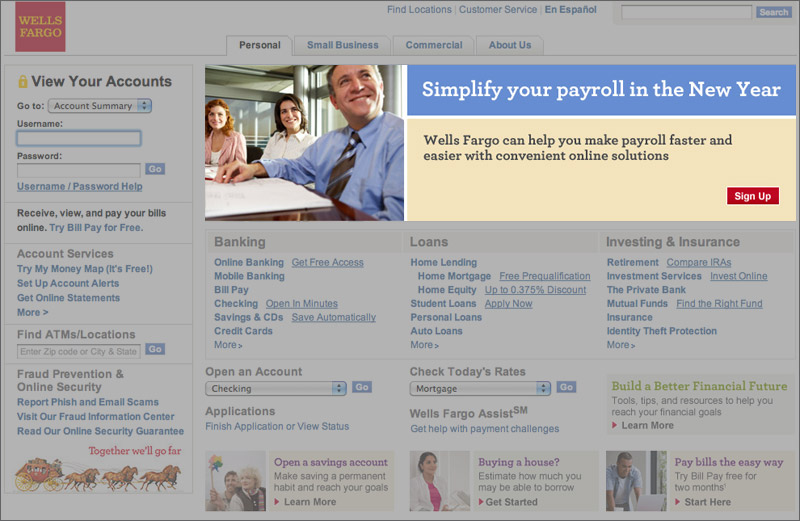This screenshot has width=800, height=521.
Task: Click Go beside the Mortgage dropdown
Action: tap(566, 387)
